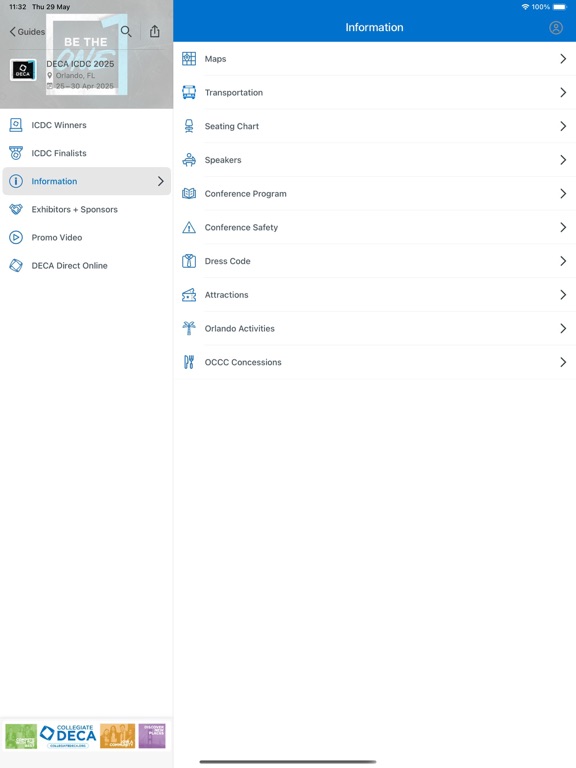Open ICDC Winners menu item
Viewport: 576px width, 768px height.
point(87,125)
